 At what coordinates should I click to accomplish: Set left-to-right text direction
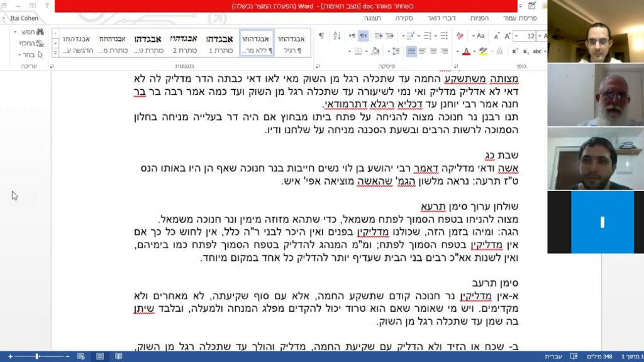click(x=352, y=36)
